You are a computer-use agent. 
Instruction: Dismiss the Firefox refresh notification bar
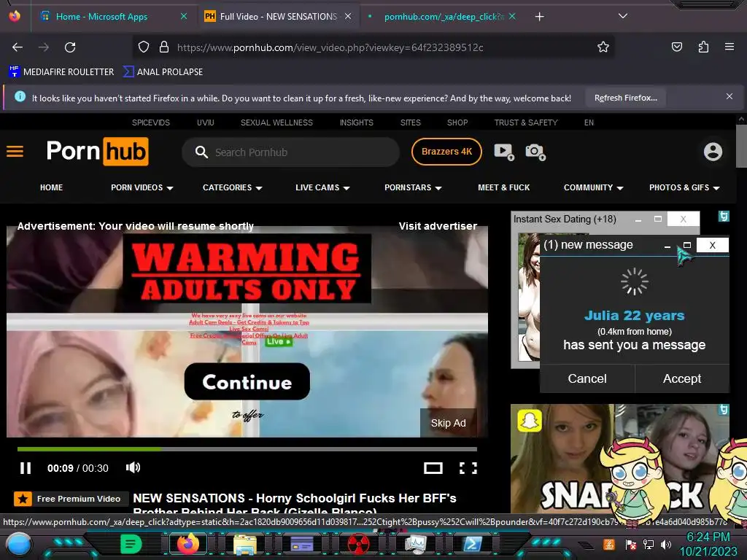pos(729,97)
